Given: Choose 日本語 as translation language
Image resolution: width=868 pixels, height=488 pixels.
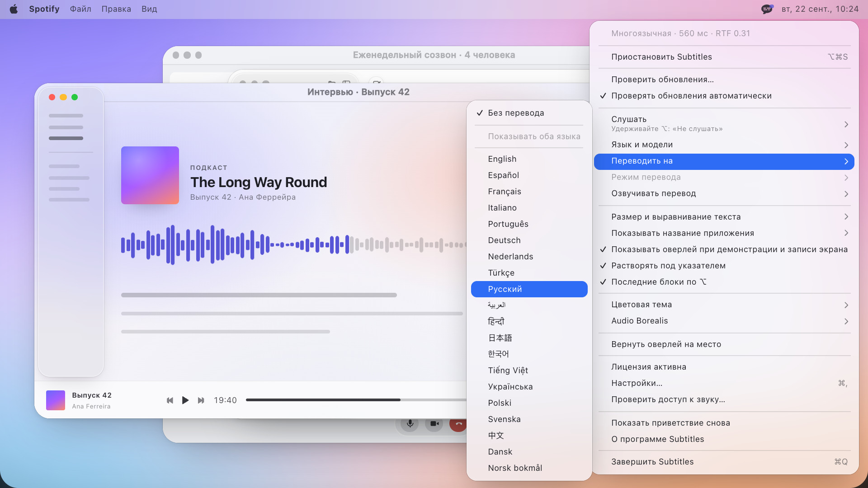Looking at the screenshot, I should 529,338.
